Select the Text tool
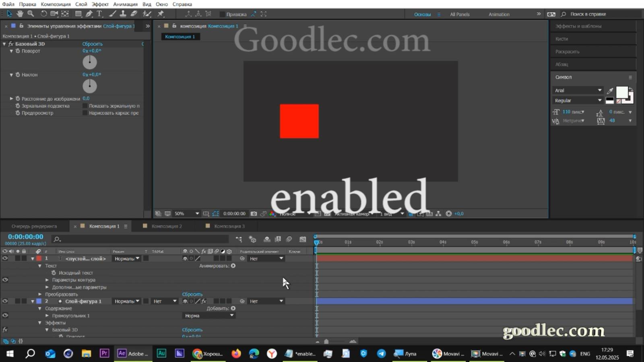The width and height of the screenshot is (644, 362). click(x=99, y=14)
